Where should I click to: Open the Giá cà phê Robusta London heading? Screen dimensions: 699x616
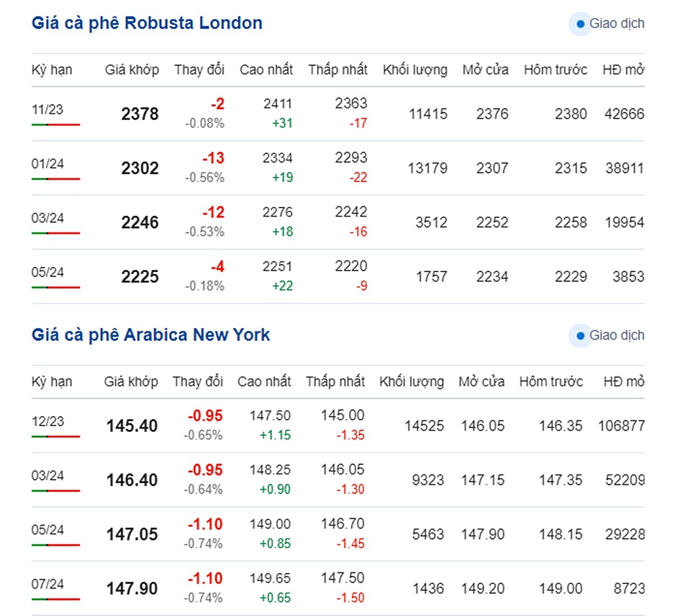click(x=147, y=23)
